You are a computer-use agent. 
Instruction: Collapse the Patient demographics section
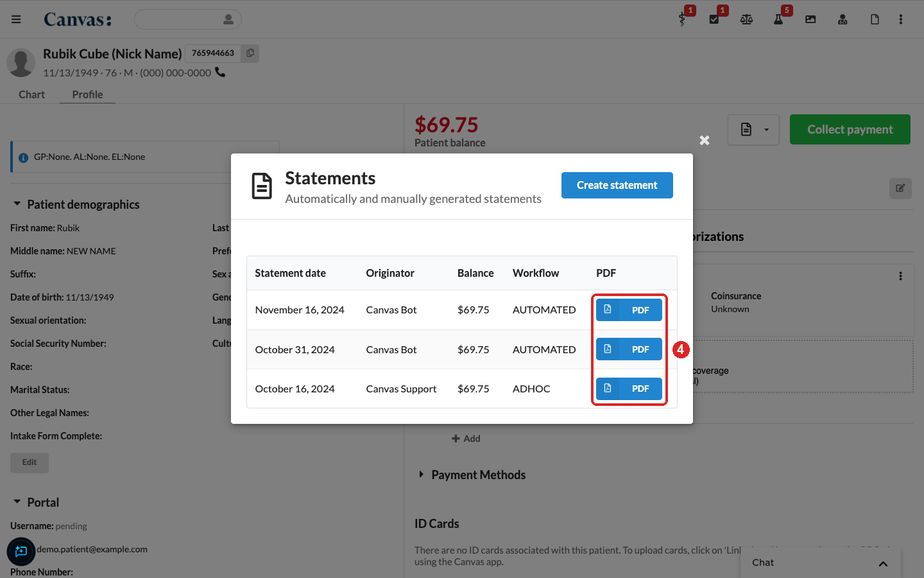click(17, 204)
